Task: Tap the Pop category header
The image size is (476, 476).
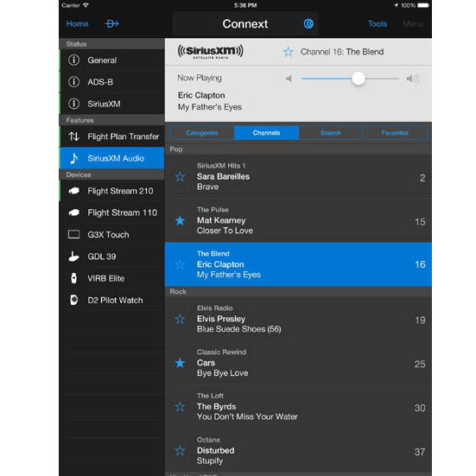Action: click(x=298, y=149)
